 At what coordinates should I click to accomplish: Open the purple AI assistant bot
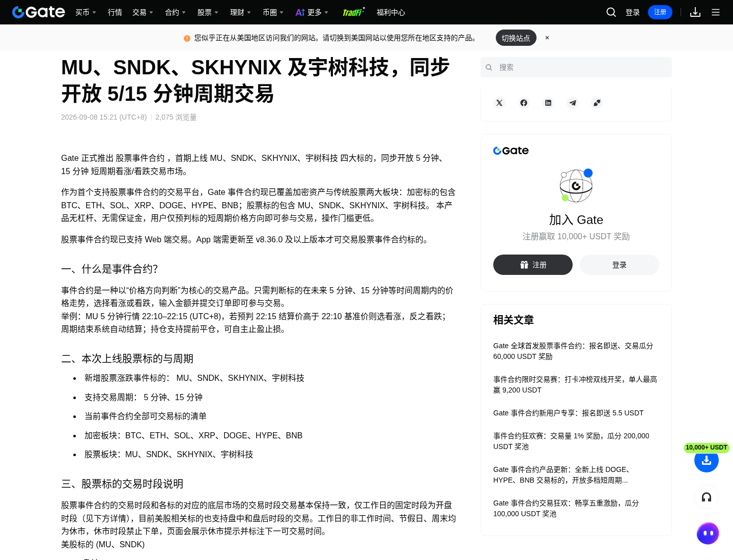[708, 534]
